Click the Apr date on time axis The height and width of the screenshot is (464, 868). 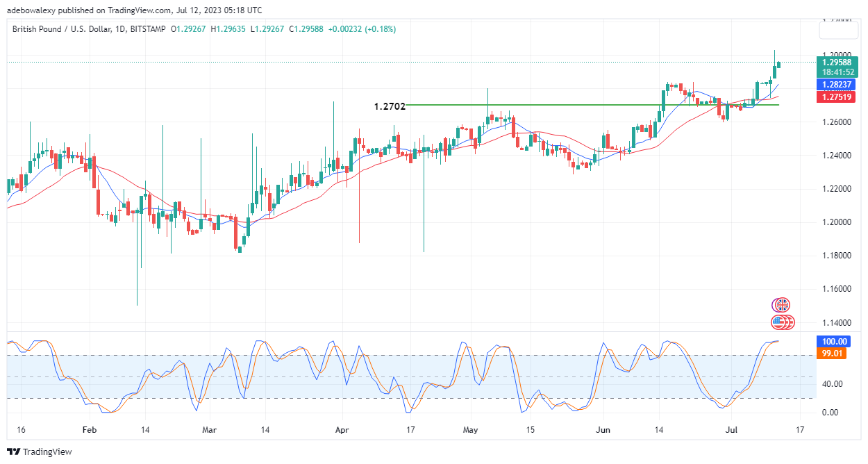coord(341,430)
